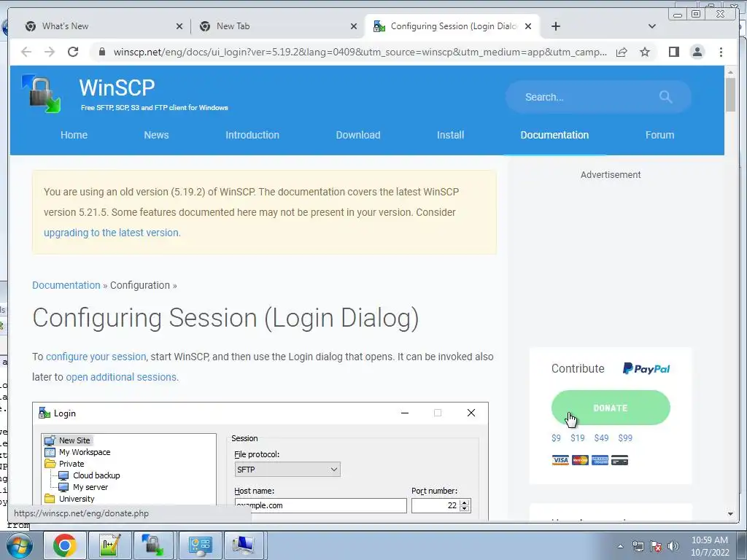This screenshot has height=560, width=747.
Task: Switch to the New Tab tab
Action: (x=276, y=26)
